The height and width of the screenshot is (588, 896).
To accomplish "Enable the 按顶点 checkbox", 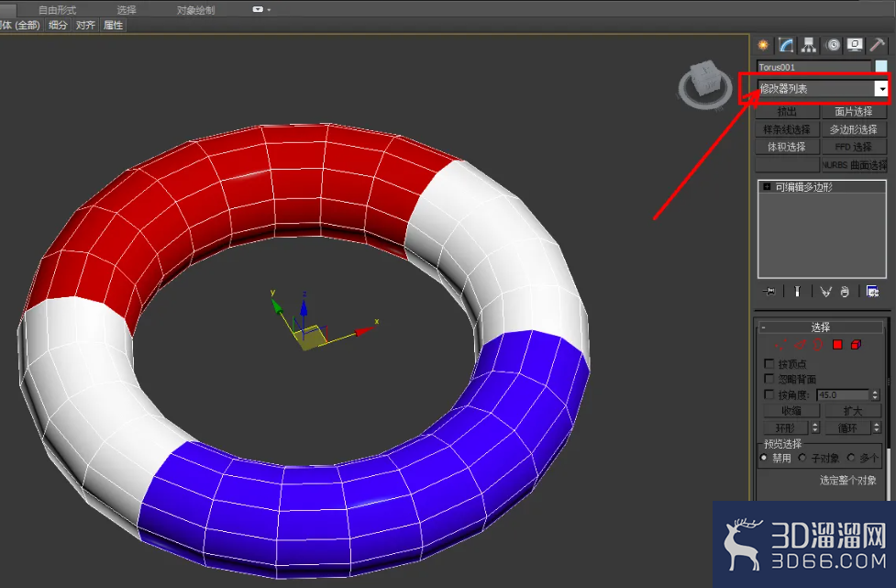I will (x=769, y=363).
